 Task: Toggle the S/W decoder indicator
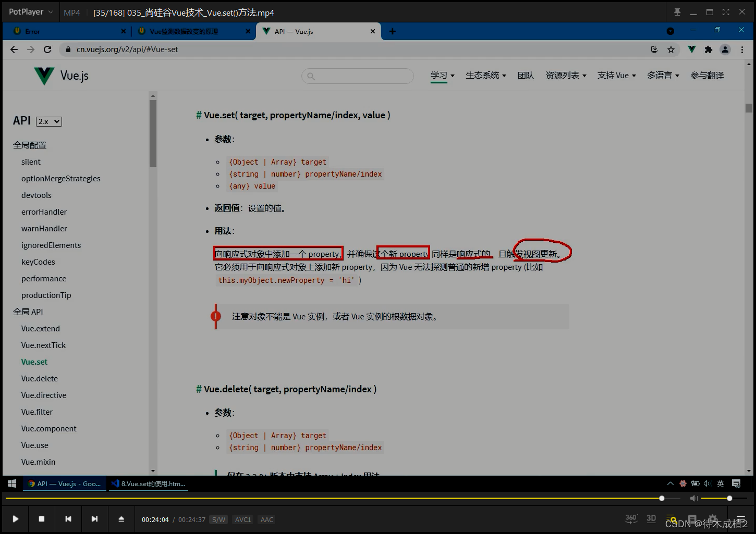tap(219, 519)
